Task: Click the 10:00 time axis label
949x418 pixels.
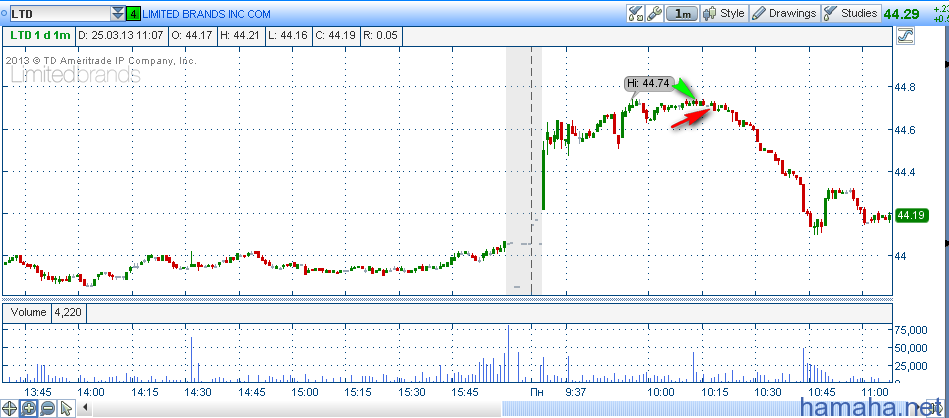Action: point(661,392)
